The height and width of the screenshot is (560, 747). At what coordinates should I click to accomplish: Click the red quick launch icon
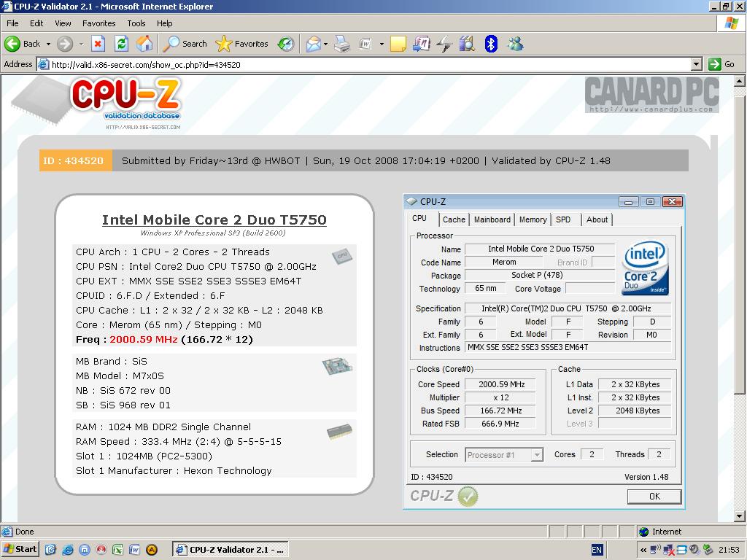101,550
